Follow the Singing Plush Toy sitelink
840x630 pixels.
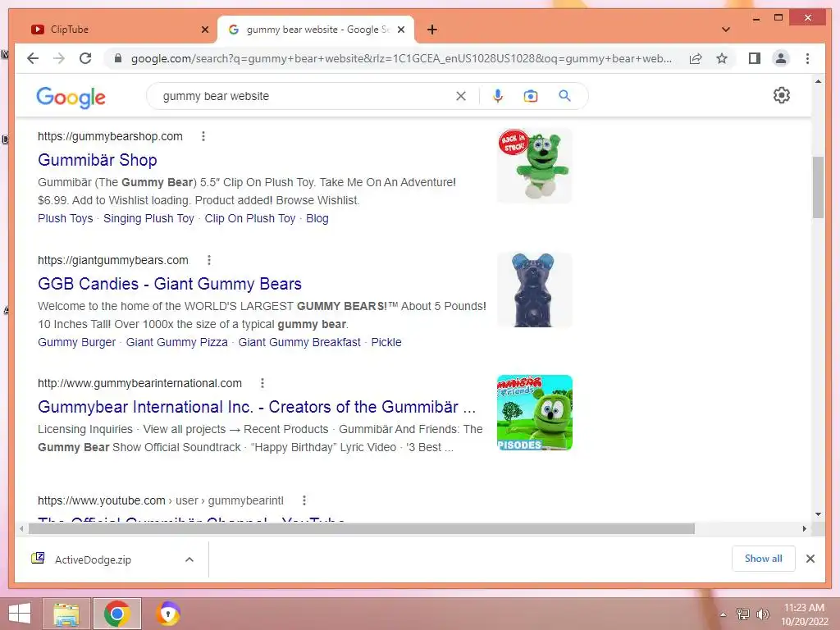pos(148,218)
